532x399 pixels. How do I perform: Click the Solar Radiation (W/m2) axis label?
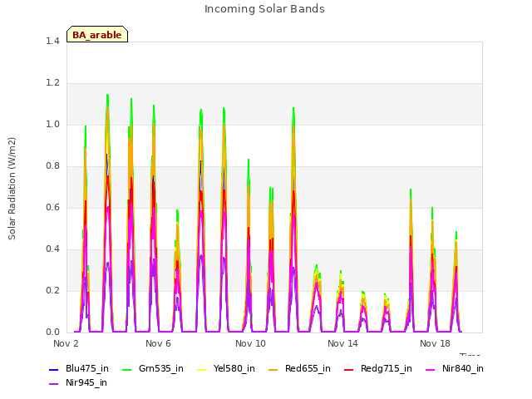coord(12,189)
